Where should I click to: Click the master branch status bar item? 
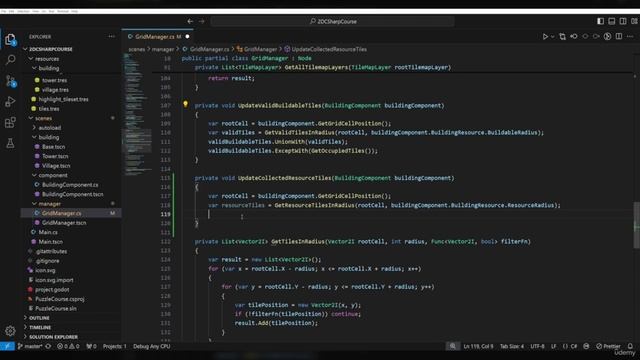30,346
